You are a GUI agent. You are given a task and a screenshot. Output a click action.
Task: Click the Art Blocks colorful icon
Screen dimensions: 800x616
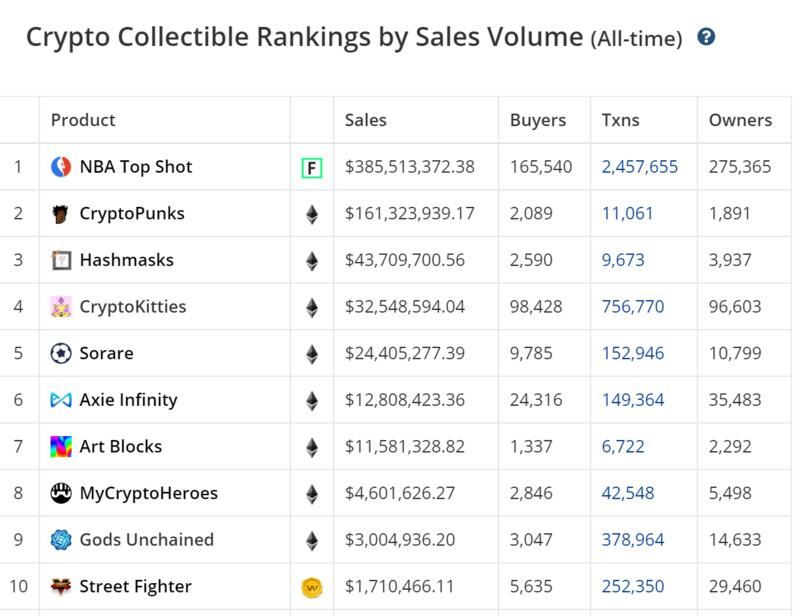[x=61, y=447]
